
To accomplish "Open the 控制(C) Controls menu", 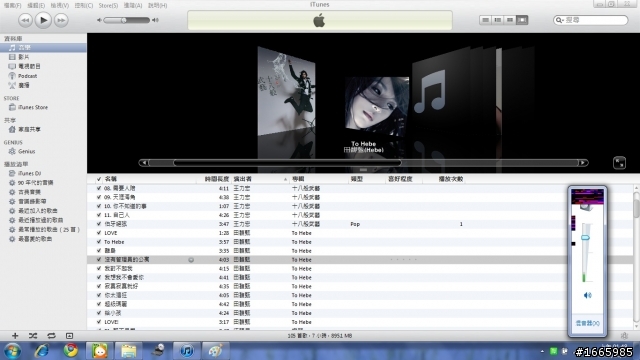I will [84, 5].
